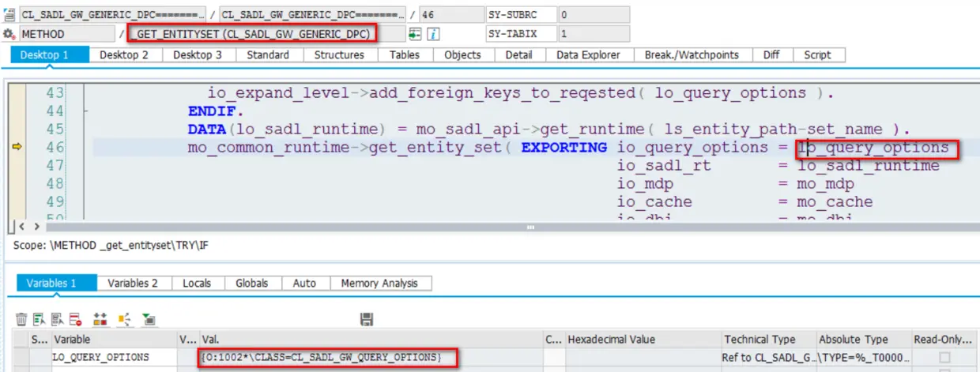980x372 pixels.
Task: Click lo_query_options on code line 46
Action: coord(873,148)
